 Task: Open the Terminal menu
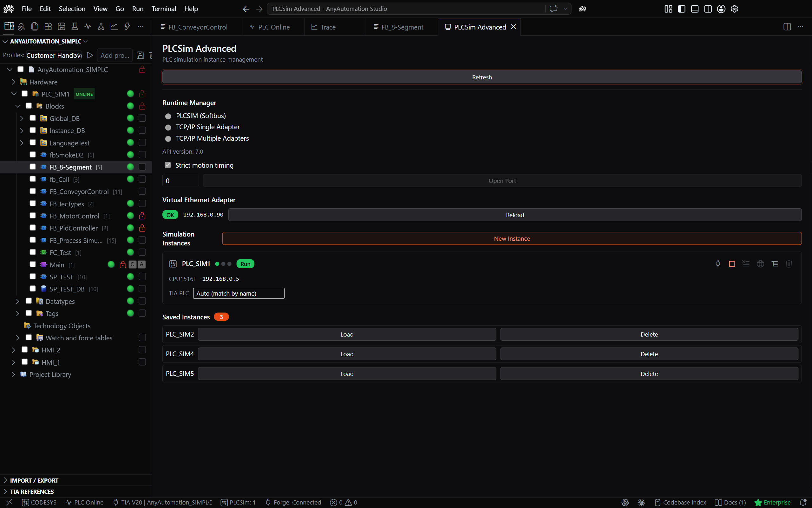click(164, 9)
